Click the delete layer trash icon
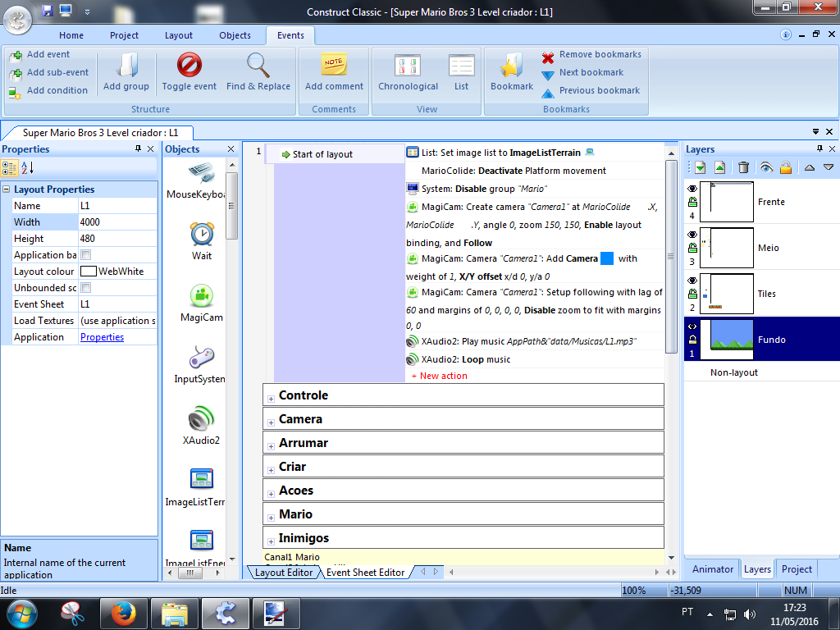840x630 pixels. (x=743, y=167)
